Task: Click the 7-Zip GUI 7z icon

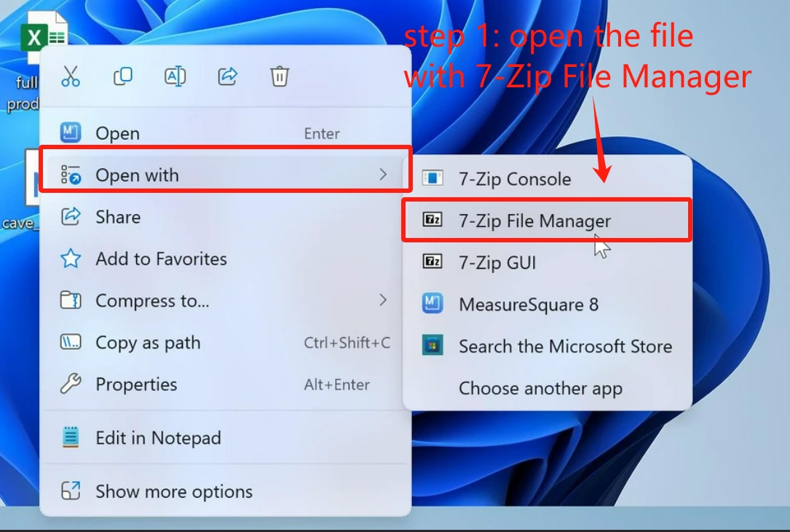Action: click(432, 261)
